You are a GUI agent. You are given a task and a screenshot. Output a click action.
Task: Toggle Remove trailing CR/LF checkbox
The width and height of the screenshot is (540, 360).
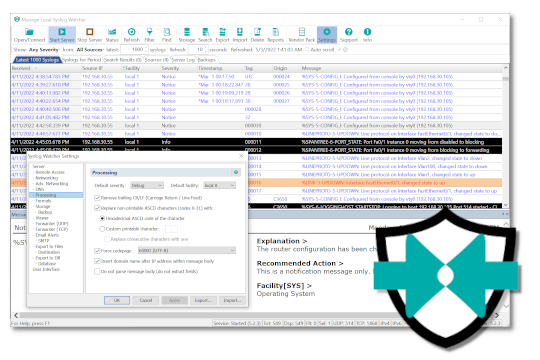pos(97,198)
